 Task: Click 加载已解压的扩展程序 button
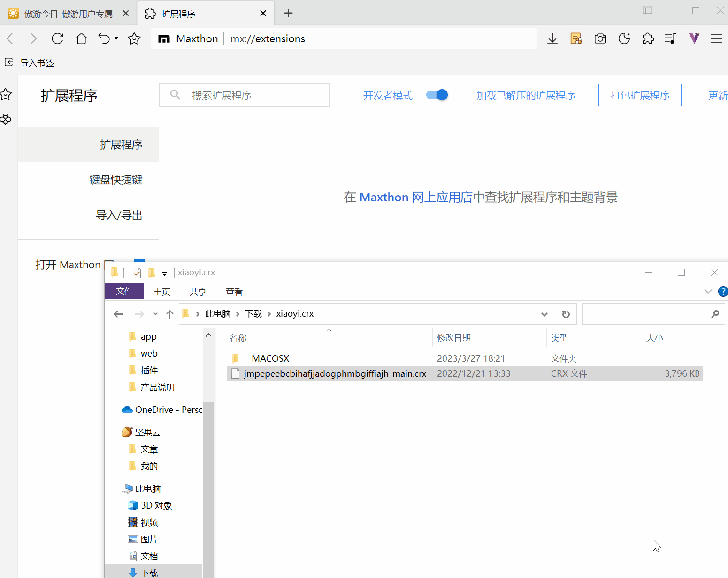(x=525, y=95)
